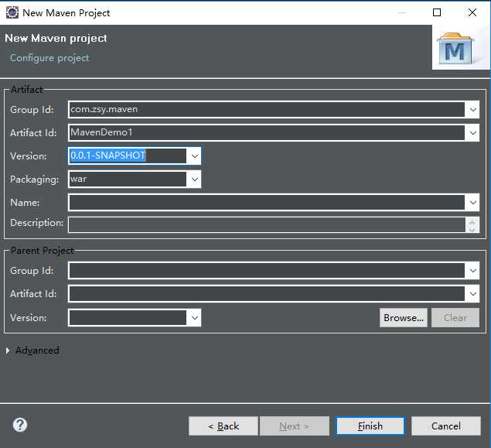491x448 pixels.
Task: Click the Clear button
Action: pos(455,318)
